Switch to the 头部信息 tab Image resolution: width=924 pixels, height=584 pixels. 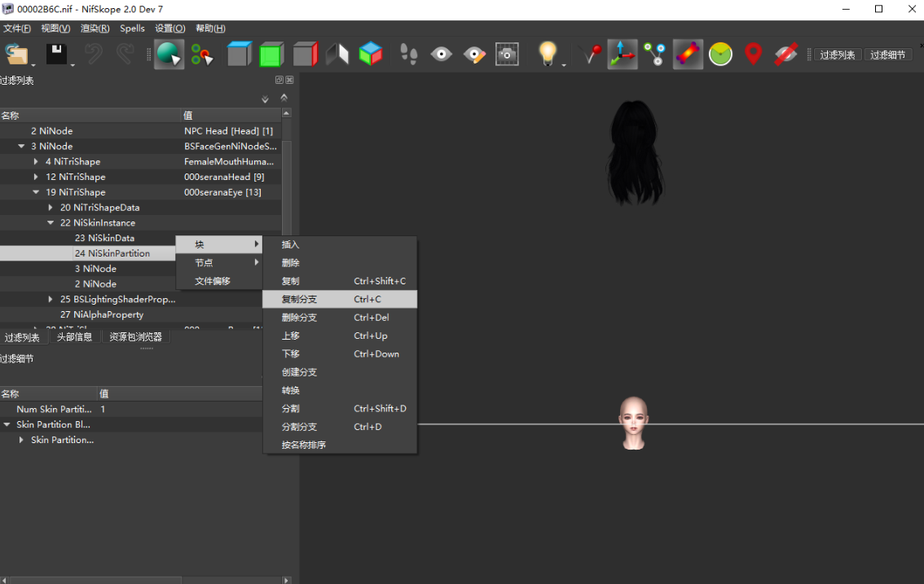[74, 337]
